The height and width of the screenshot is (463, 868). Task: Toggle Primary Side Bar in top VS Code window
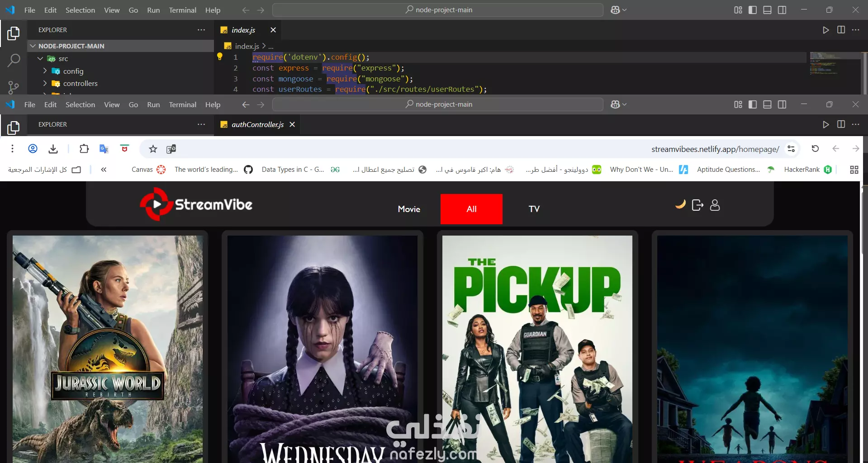tap(753, 10)
